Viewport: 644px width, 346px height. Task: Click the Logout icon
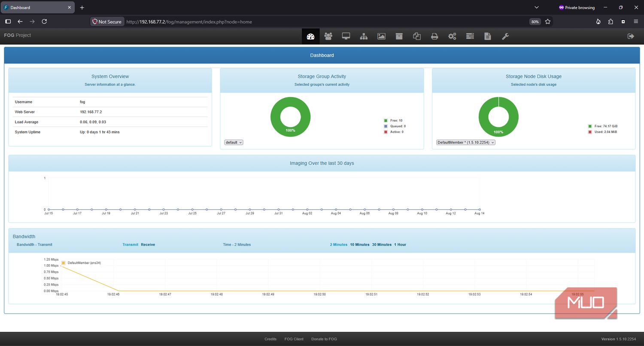point(631,36)
